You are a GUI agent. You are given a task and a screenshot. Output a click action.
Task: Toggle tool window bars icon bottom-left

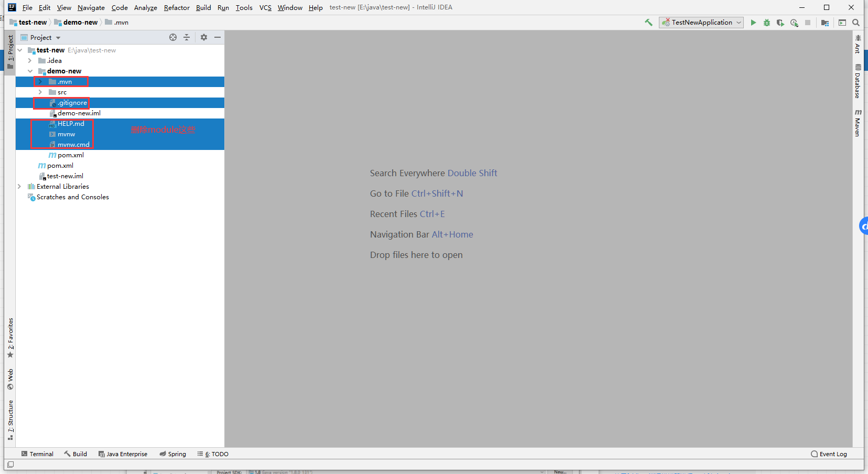10,465
